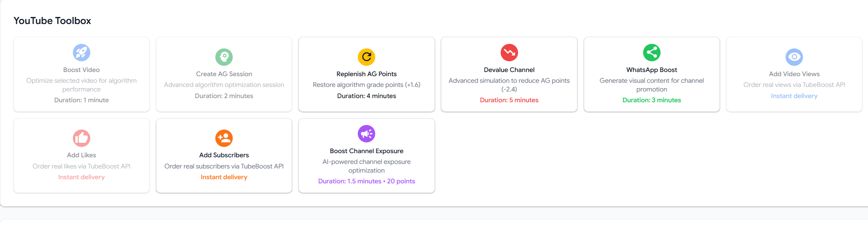Click Instant delivery under Add Video Views
This screenshot has height=226, width=868.
coord(794,96)
